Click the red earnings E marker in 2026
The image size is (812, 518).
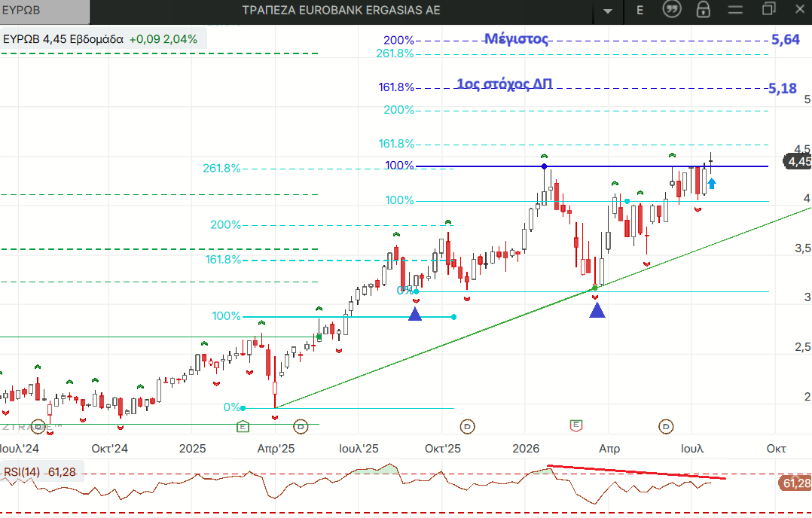tap(575, 425)
